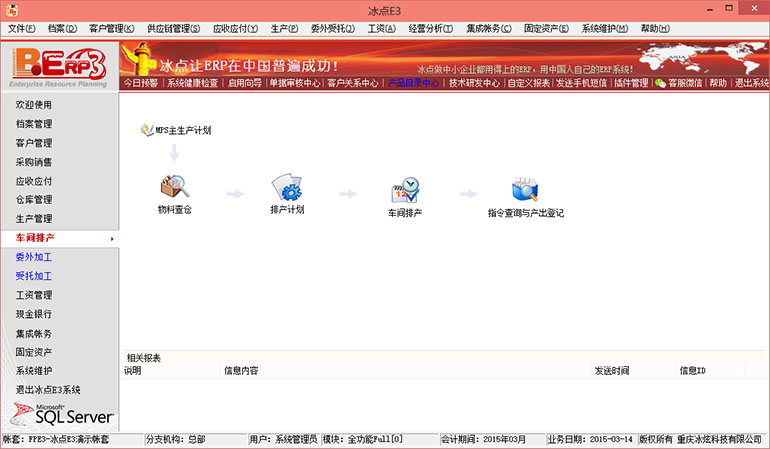Image resolution: width=770 pixels, height=449 pixels.
Task: Open the 车间排产 calendar icon
Action: coord(405,190)
